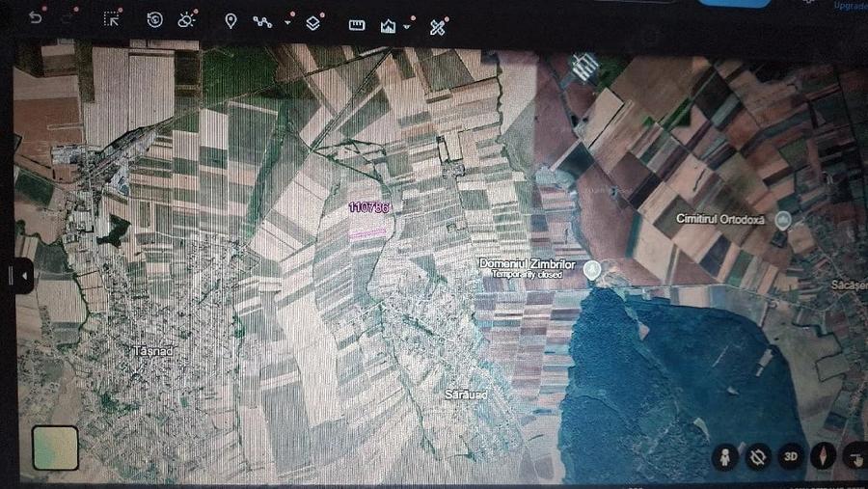This screenshot has height=489, width=868.
Task: Expand the path tool dropdown arrow
Action: (287, 23)
